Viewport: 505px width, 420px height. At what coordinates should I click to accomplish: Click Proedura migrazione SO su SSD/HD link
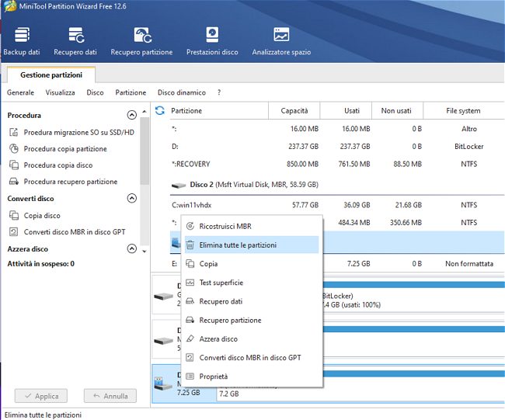[79, 132]
